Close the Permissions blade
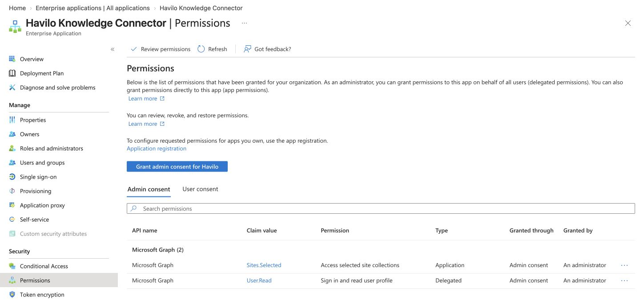Image resolution: width=644 pixels, height=300 pixels. [628, 23]
